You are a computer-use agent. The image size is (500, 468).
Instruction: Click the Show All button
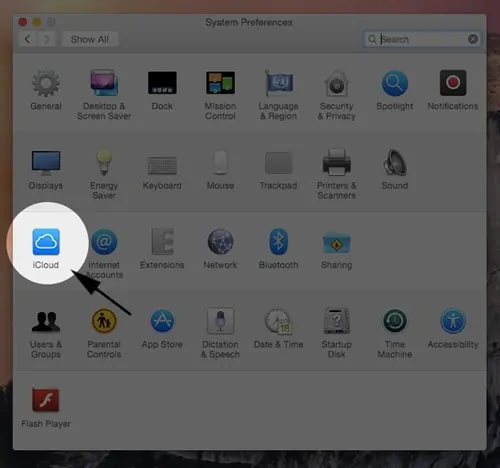click(x=90, y=39)
